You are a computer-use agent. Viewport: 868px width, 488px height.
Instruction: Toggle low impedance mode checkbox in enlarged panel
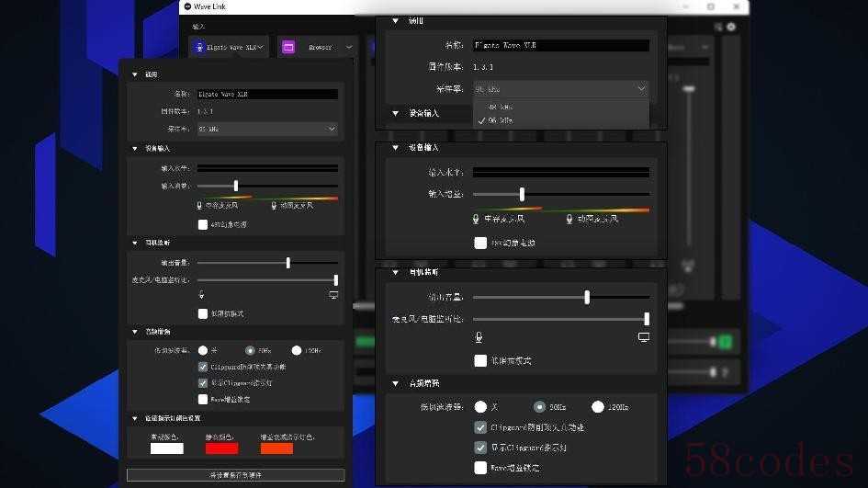480,360
